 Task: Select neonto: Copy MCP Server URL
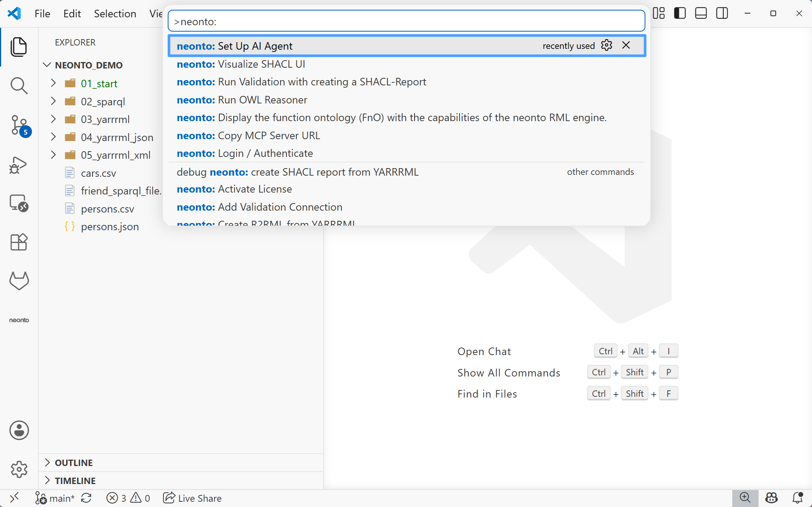click(x=407, y=136)
